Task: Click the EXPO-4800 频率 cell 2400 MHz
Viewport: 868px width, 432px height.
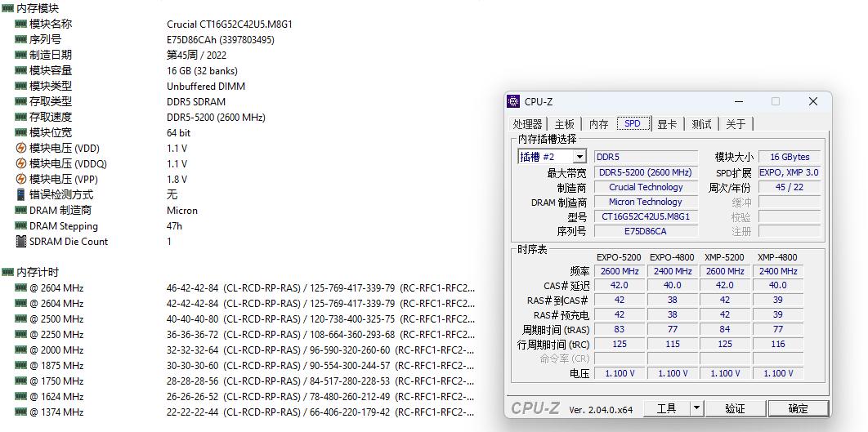Action: (672, 271)
